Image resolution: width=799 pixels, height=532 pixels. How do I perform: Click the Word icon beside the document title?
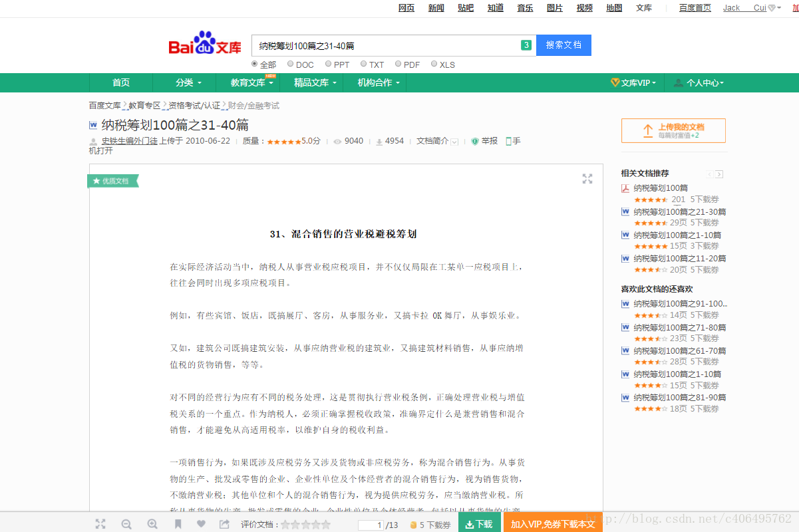[x=93, y=125]
